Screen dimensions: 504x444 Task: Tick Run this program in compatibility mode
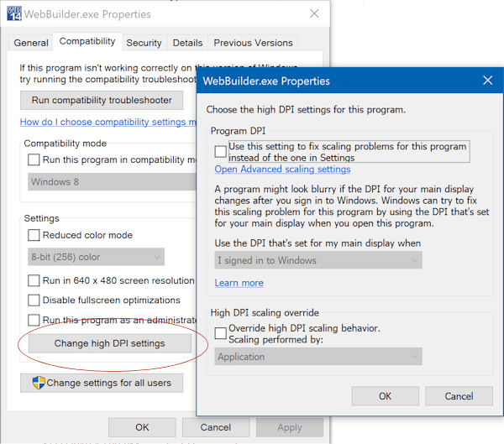(x=34, y=159)
